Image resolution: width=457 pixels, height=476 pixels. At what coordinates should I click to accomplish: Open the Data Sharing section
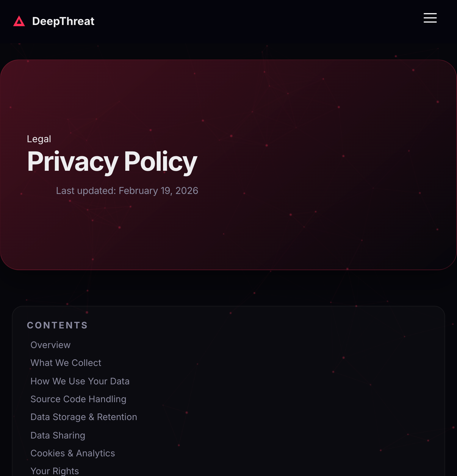(58, 435)
